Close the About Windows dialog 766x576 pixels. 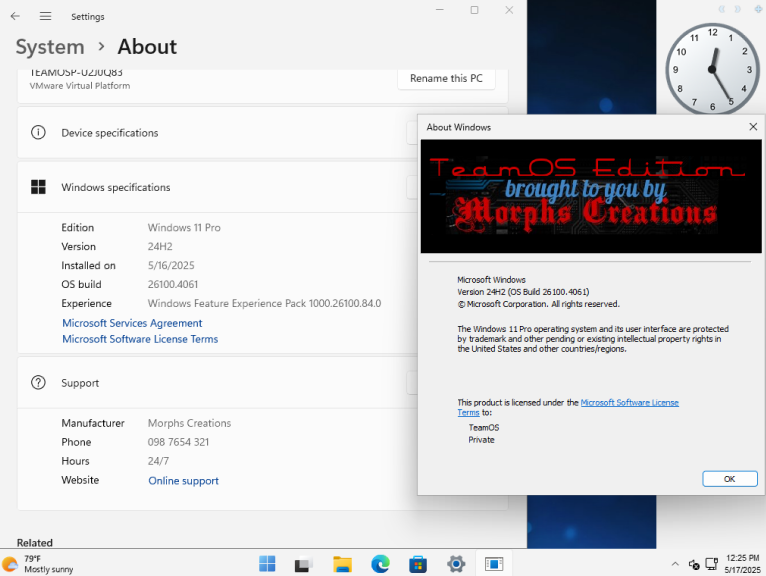(x=753, y=127)
